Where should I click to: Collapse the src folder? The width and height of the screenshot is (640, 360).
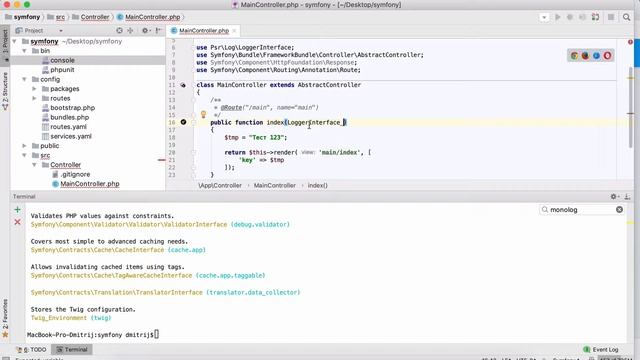click(24, 155)
